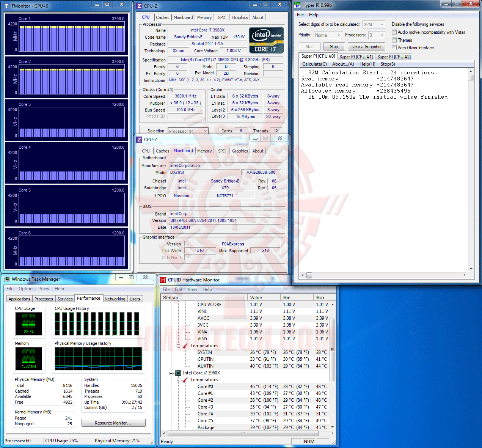Click the Hyper PI title bar icon
The width and height of the screenshot is (482, 448).
[x=297, y=5]
